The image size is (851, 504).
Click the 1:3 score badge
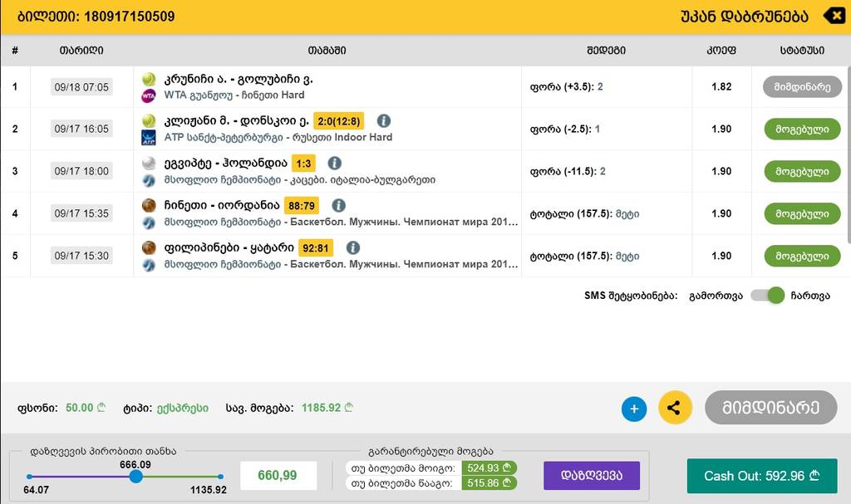point(303,164)
